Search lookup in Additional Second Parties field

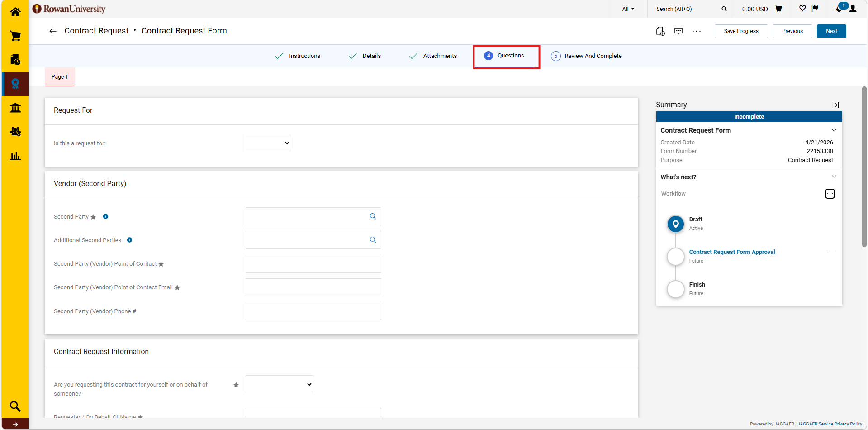373,240
